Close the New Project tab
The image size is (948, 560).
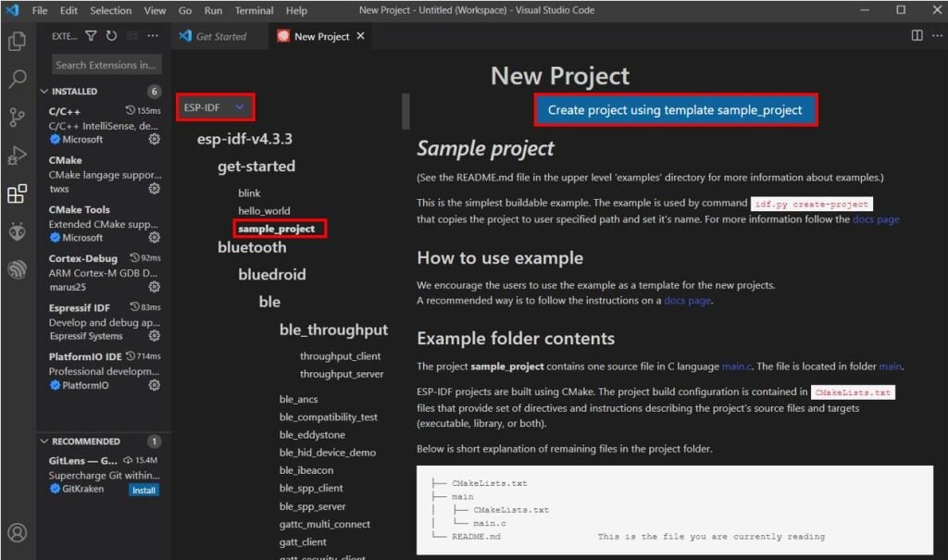coord(361,36)
